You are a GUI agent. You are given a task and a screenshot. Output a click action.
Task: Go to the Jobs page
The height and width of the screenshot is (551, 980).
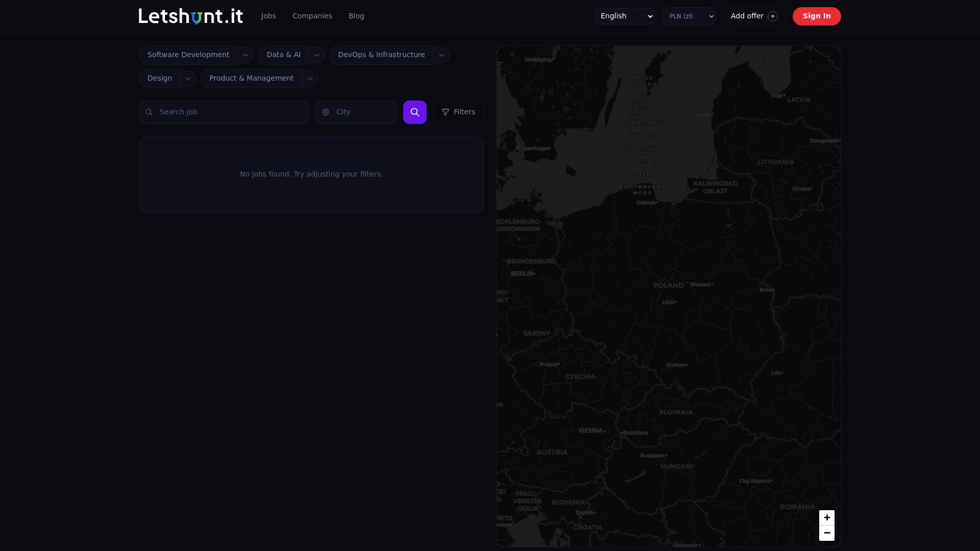[268, 16]
